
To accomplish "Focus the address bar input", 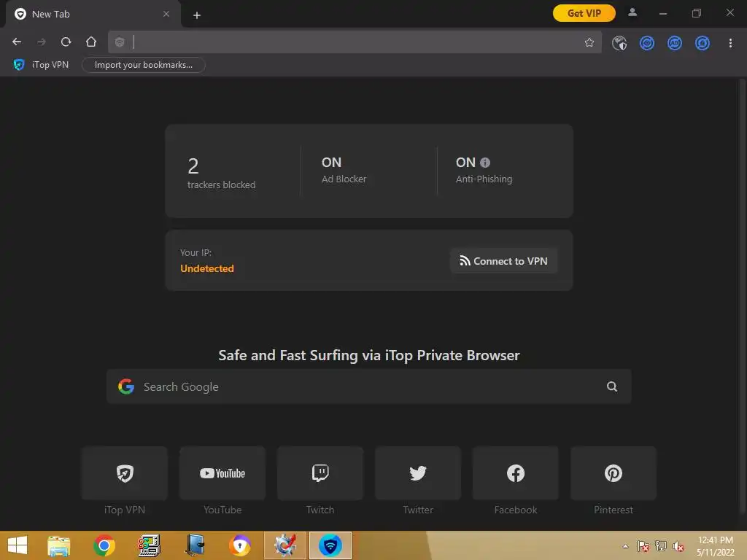I will pos(355,42).
